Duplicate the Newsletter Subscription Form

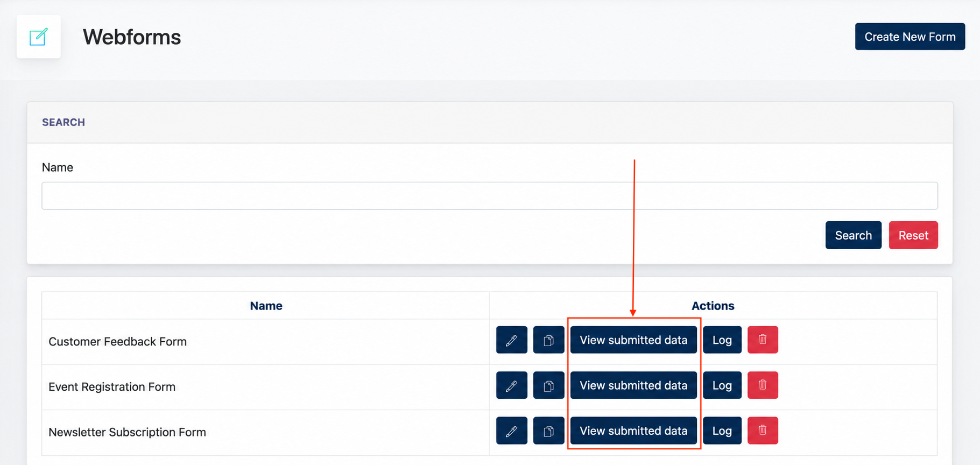point(548,431)
